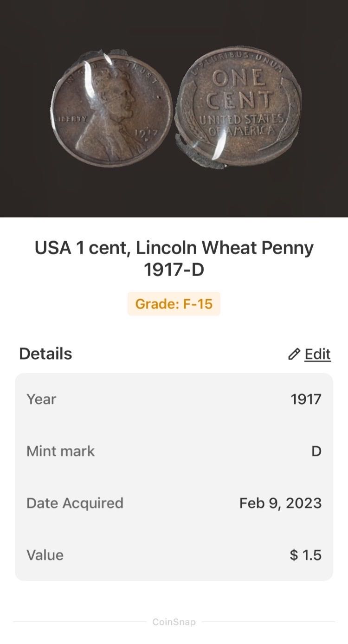Select the Feb 9, 2023 date value
Viewport: 348px width, 644px height.
(280, 503)
